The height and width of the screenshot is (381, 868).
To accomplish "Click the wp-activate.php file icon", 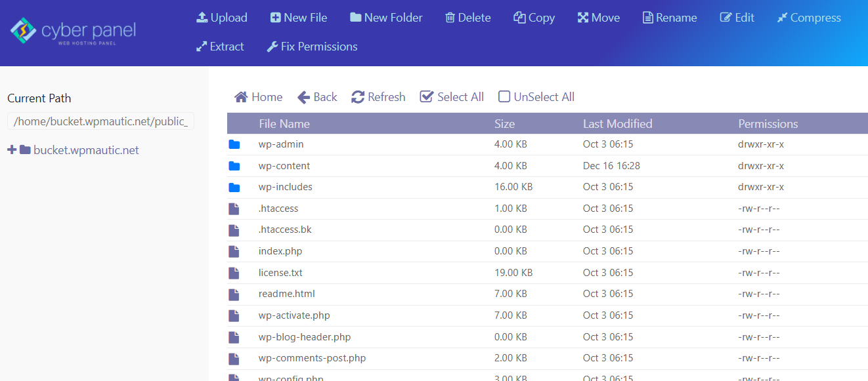I will 233,315.
